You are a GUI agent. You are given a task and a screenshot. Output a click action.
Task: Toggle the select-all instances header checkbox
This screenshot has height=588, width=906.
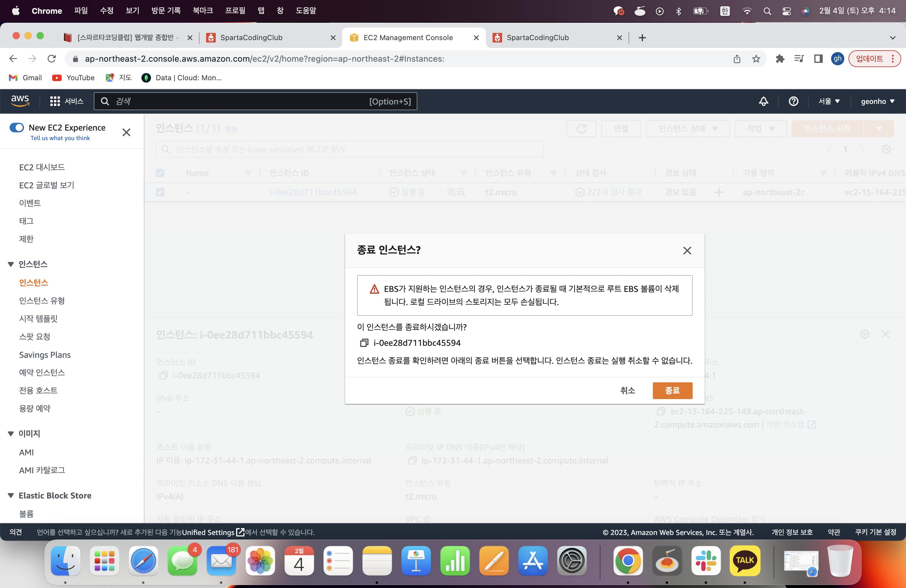click(x=160, y=173)
